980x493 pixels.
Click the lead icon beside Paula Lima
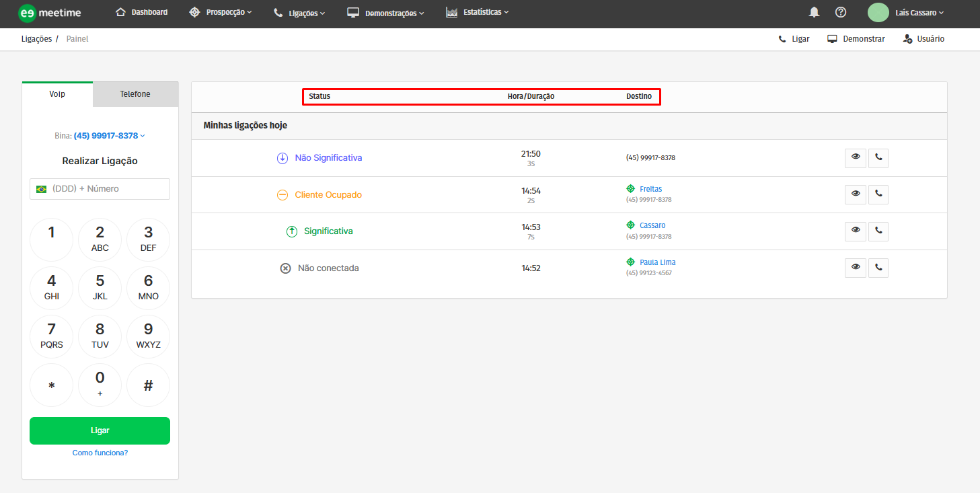[x=630, y=262]
